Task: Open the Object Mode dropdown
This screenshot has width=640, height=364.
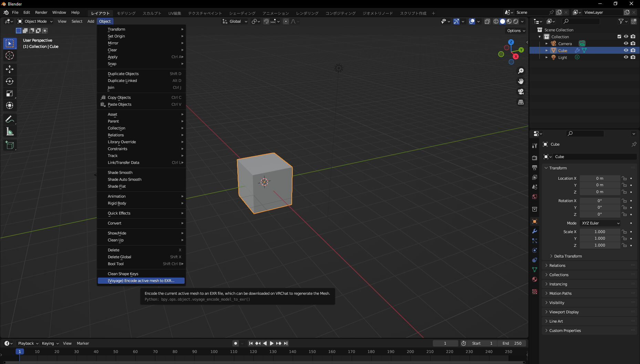Action: coord(35,21)
